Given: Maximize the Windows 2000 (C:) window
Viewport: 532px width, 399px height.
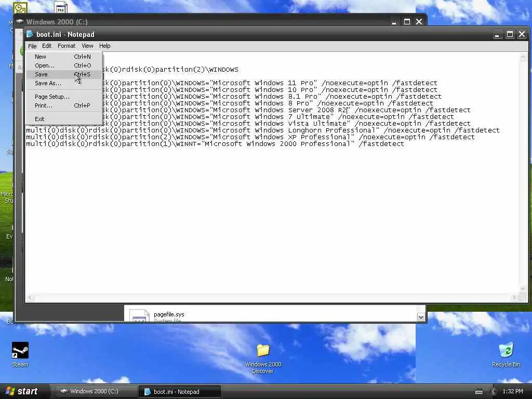Looking at the screenshot, I should 407,22.
